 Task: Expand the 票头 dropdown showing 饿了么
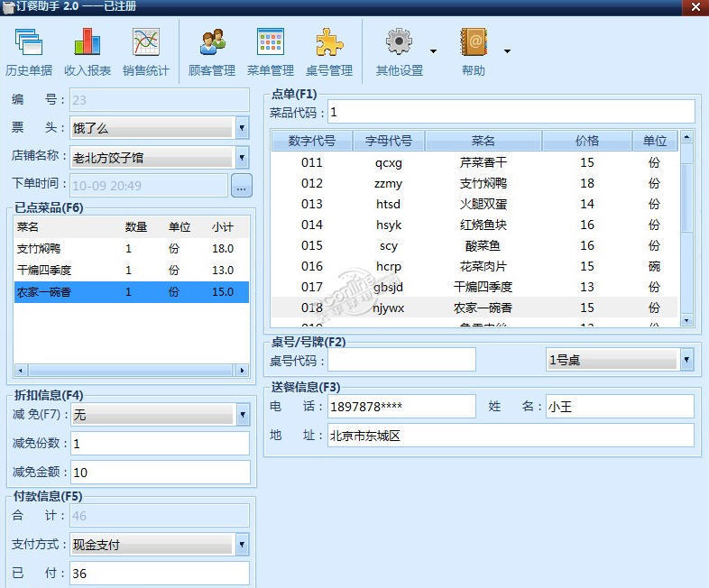(x=242, y=128)
